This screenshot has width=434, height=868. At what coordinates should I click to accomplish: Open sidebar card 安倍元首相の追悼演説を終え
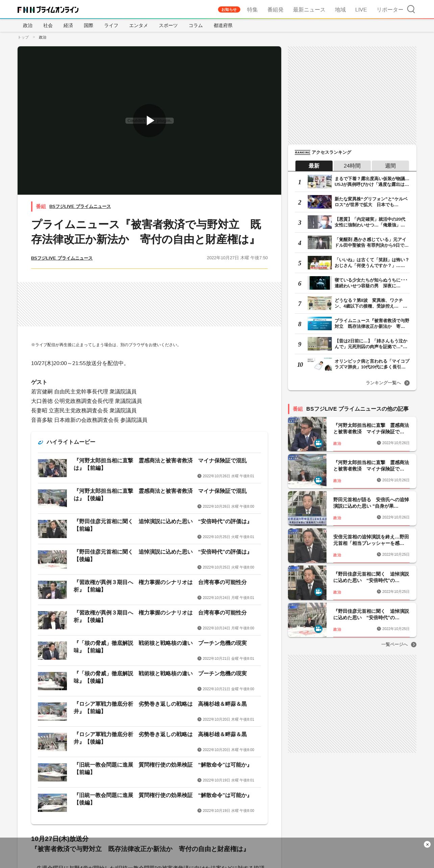point(352,546)
